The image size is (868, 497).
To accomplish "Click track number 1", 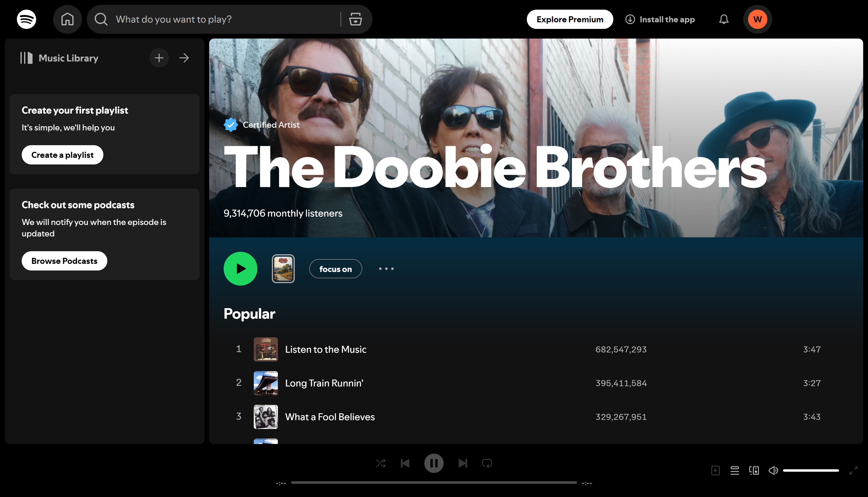I will (239, 349).
